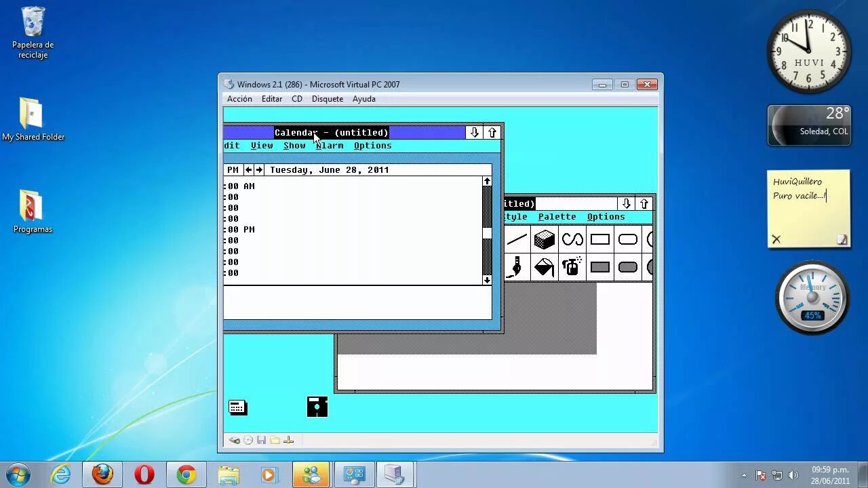Open the Calendar View menu
Screen dimensions: 868x488
(262, 146)
